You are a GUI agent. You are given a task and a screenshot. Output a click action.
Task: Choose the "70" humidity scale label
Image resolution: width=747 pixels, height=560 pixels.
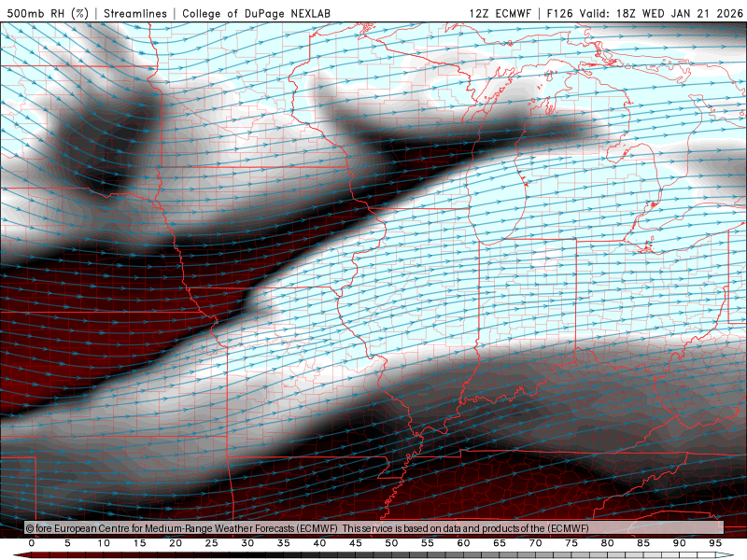[535, 543]
